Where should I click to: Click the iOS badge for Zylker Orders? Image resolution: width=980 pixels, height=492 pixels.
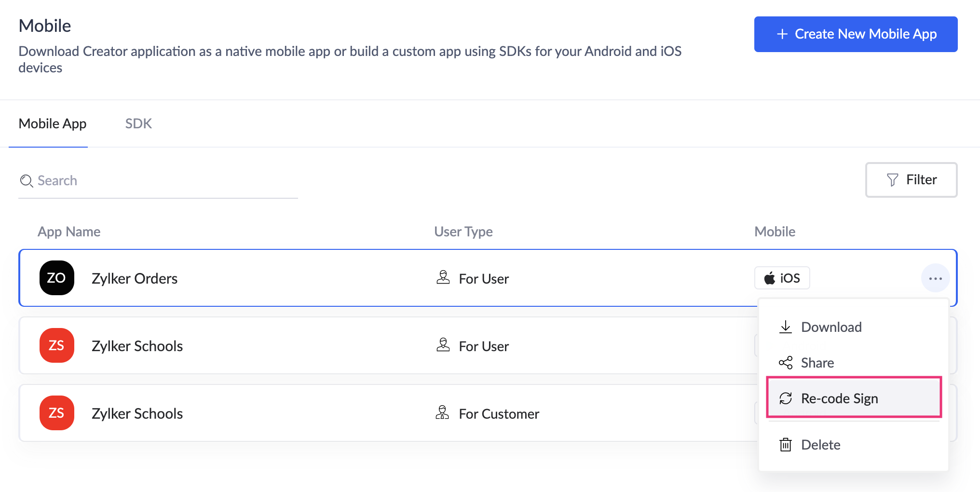[x=782, y=278]
